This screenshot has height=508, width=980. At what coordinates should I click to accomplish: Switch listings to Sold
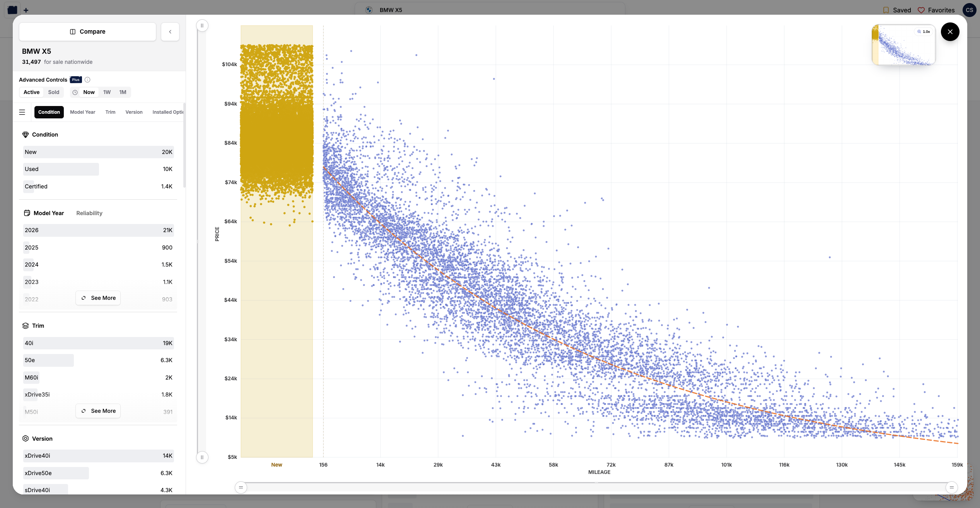54,92
